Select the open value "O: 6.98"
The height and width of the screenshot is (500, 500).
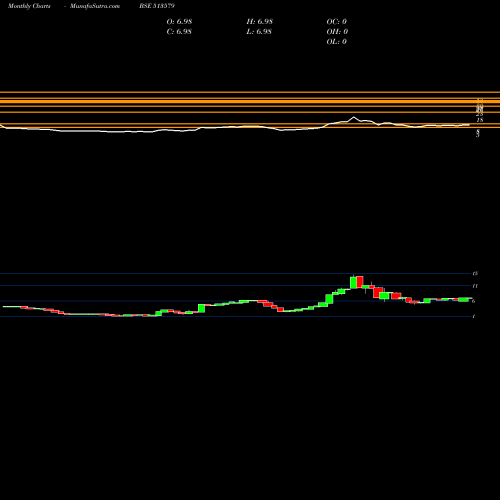[x=179, y=21]
